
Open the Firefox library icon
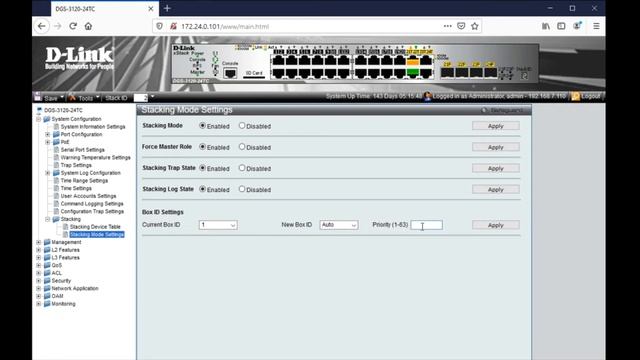click(x=546, y=26)
